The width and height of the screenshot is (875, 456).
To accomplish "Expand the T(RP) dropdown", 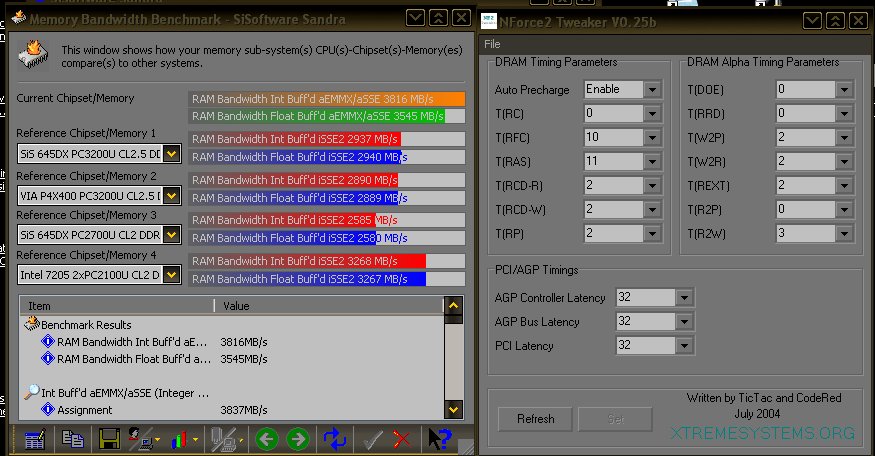I will [x=652, y=234].
